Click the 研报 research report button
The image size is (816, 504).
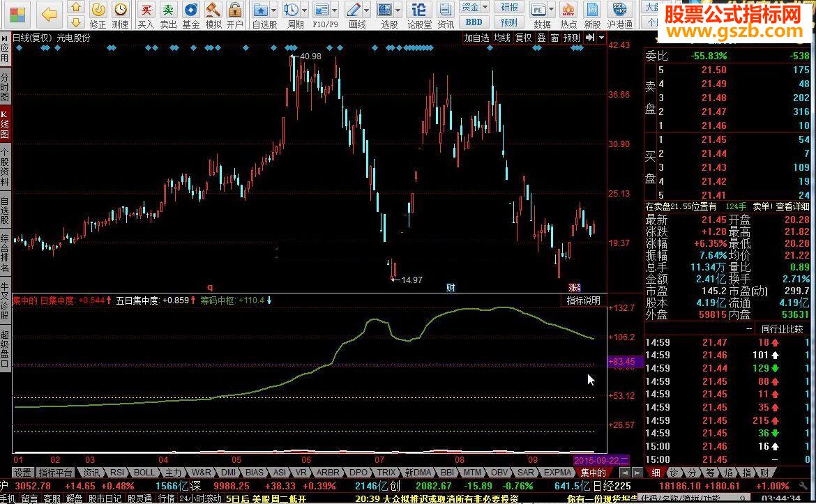click(509, 7)
